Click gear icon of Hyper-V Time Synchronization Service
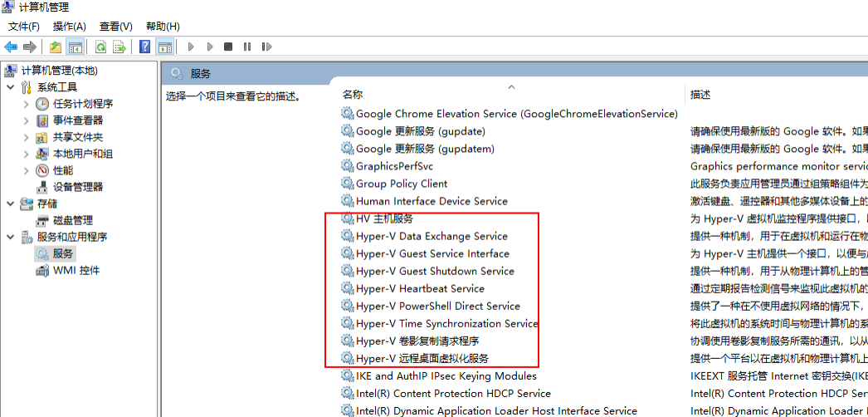This screenshot has height=417, width=868. (347, 323)
